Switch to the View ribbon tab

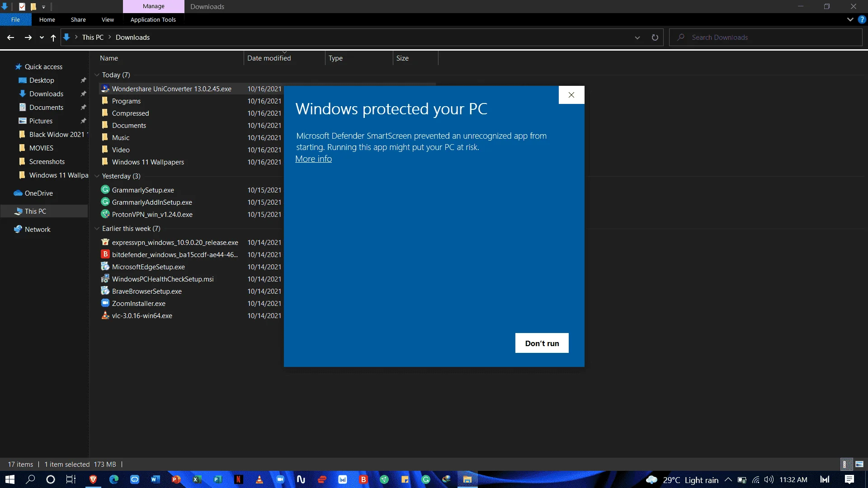tap(108, 19)
